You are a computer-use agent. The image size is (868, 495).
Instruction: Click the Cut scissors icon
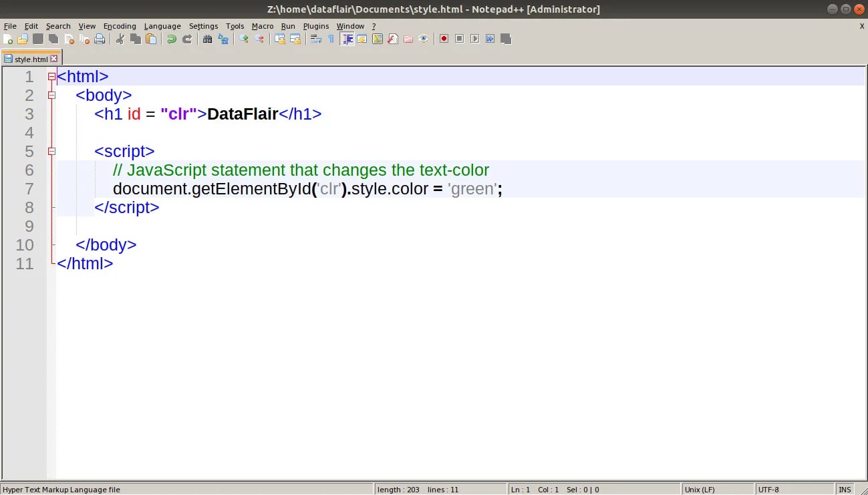[x=120, y=39]
